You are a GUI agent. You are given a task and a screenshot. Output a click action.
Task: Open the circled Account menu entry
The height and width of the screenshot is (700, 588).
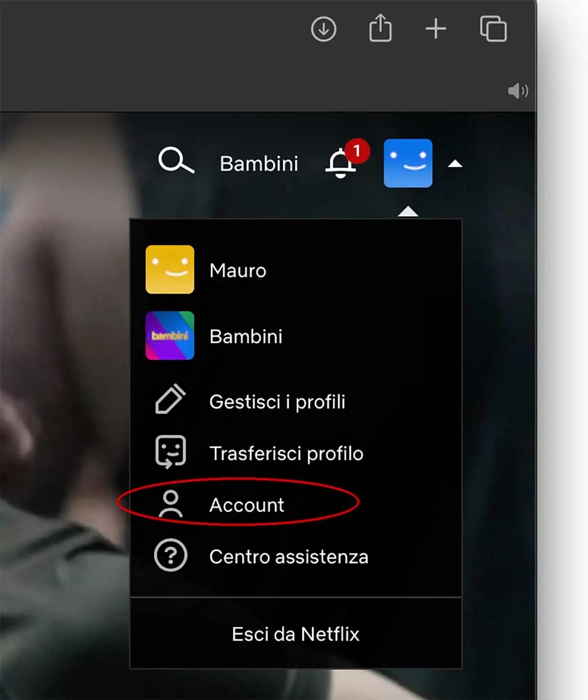(x=247, y=505)
